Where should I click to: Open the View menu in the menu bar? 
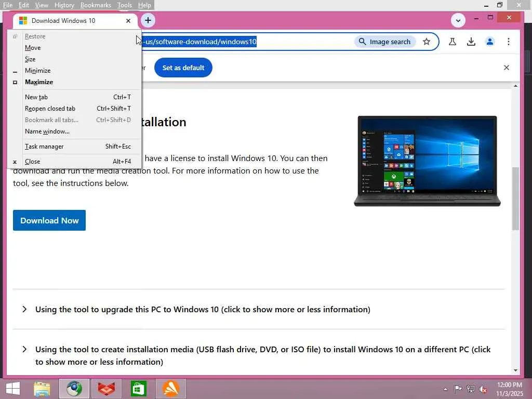coord(42,5)
